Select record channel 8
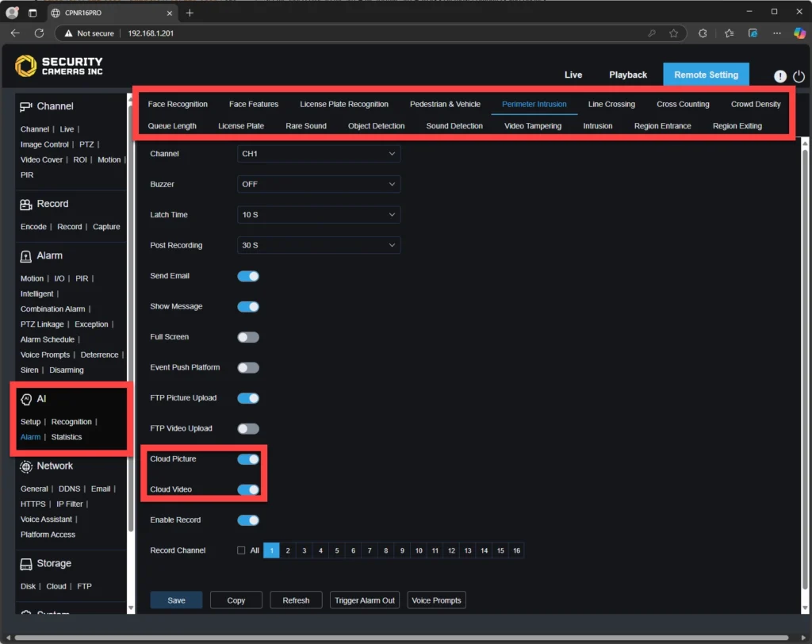Viewport: 812px width, 644px height. tap(386, 550)
